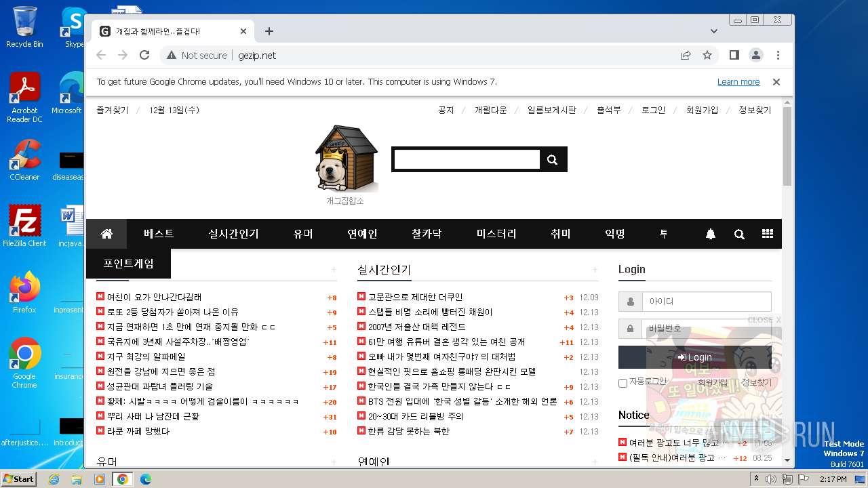The image size is (868, 488).
Task: Click the 아이디 input field
Action: [x=707, y=302]
